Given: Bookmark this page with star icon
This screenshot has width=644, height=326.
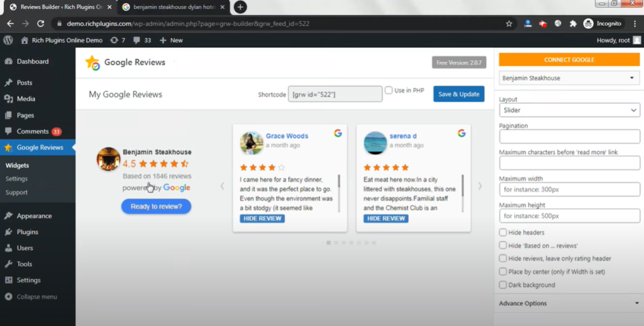Looking at the screenshot, I should [509, 23].
